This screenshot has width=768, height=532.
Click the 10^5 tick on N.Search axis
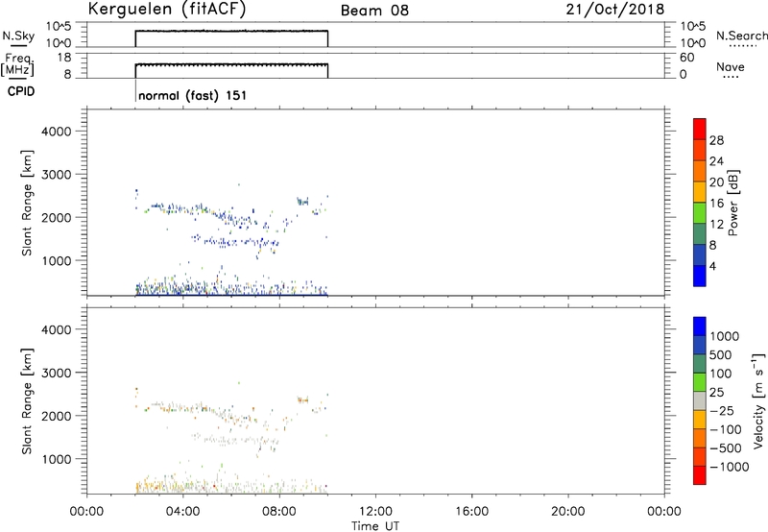point(692,27)
